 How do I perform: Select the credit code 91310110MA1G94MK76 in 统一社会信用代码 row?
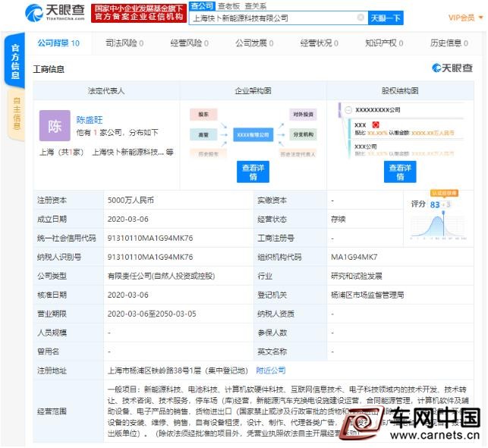point(150,238)
